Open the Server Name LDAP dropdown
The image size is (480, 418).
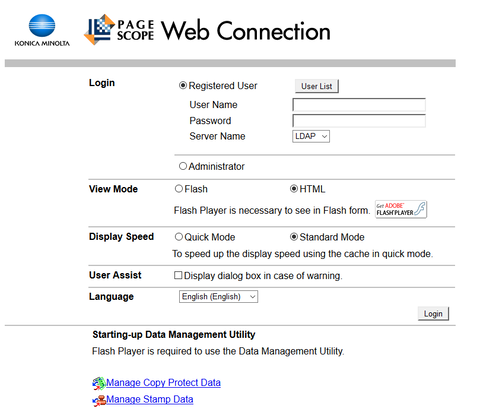[x=311, y=136]
